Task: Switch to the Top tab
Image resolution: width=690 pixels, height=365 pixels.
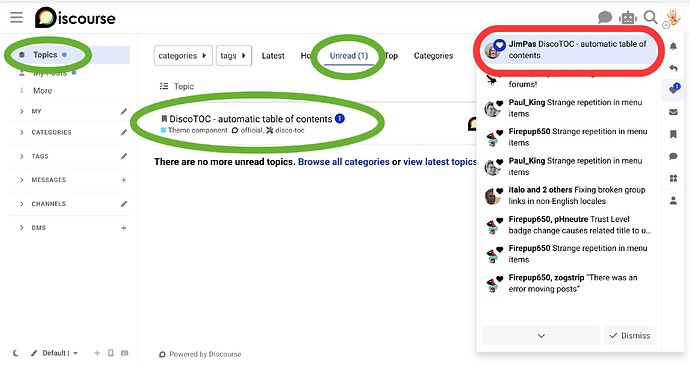Action: [x=391, y=56]
